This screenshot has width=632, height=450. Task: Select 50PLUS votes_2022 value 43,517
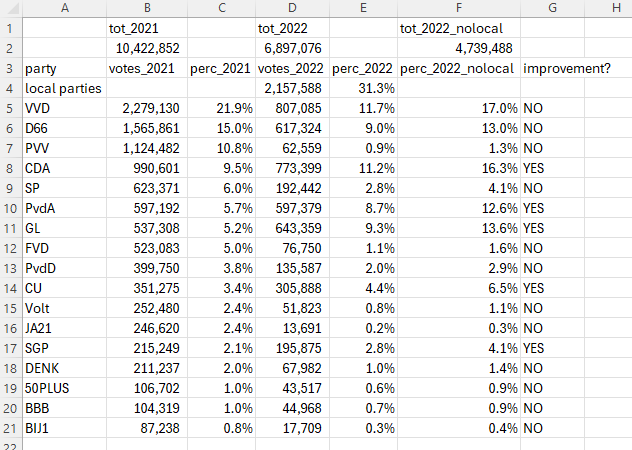(293, 388)
